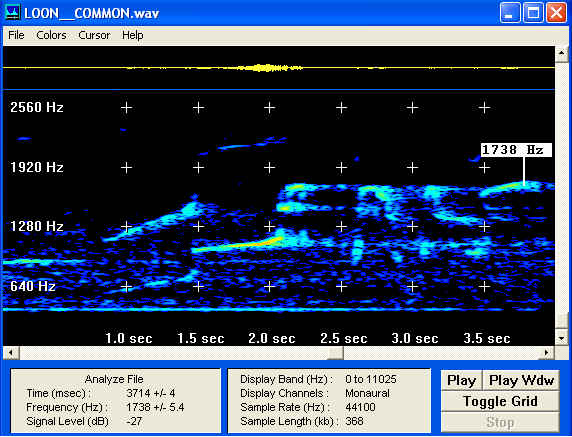572x437 pixels.
Task: Click the disabled Stop button
Action: (500, 422)
